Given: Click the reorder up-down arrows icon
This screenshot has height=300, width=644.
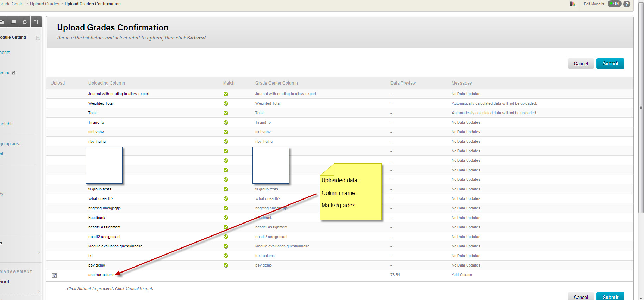Looking at the screenshot, I should (36, 22).
